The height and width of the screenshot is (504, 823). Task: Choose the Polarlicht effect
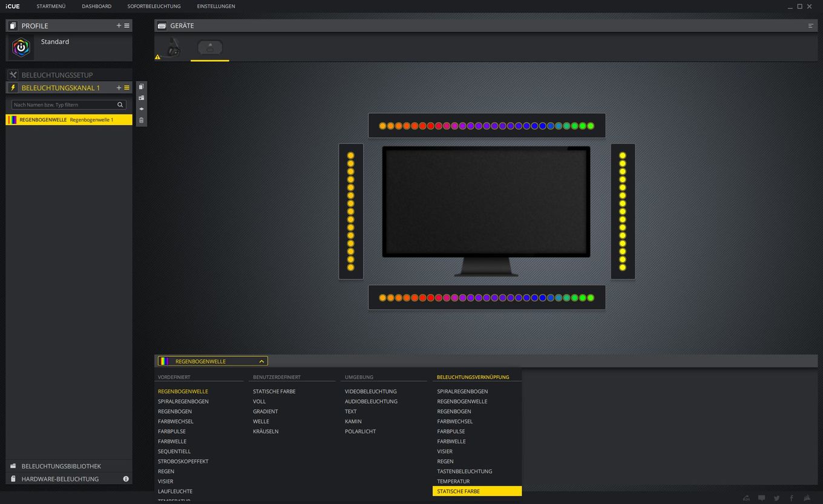pos(360,431)
